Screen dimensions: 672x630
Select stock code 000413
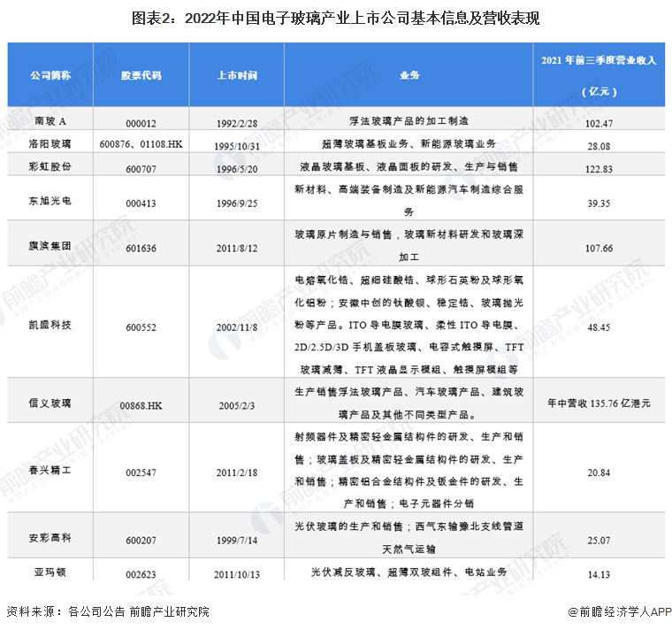click(x=141, y=204)
